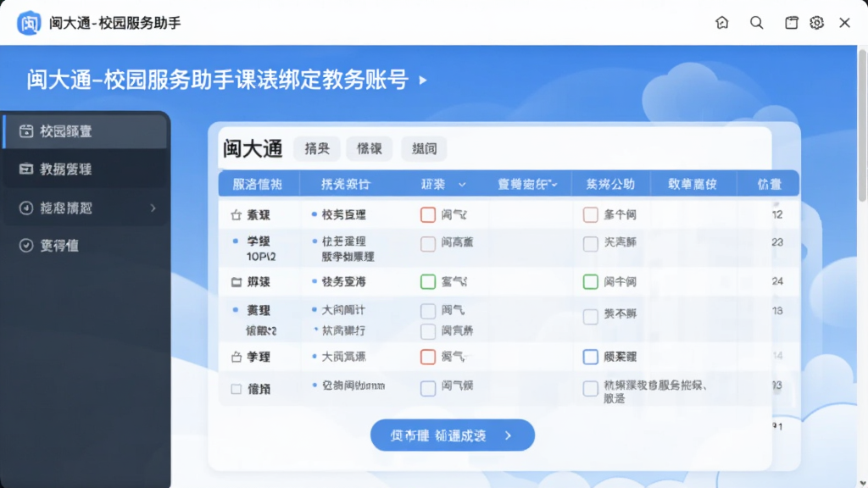Click the blue pill button below the table

coord(453,435)
